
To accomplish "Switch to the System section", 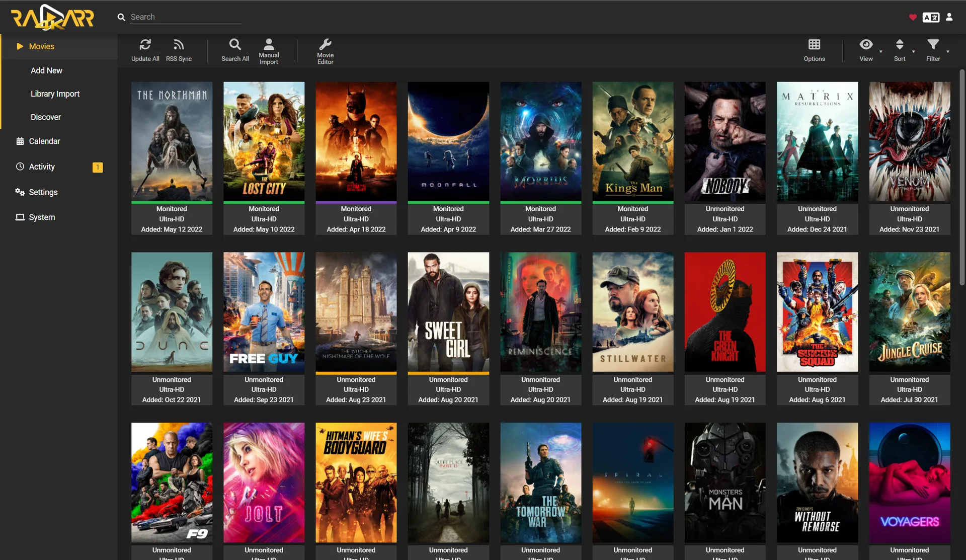I will 42,217.
